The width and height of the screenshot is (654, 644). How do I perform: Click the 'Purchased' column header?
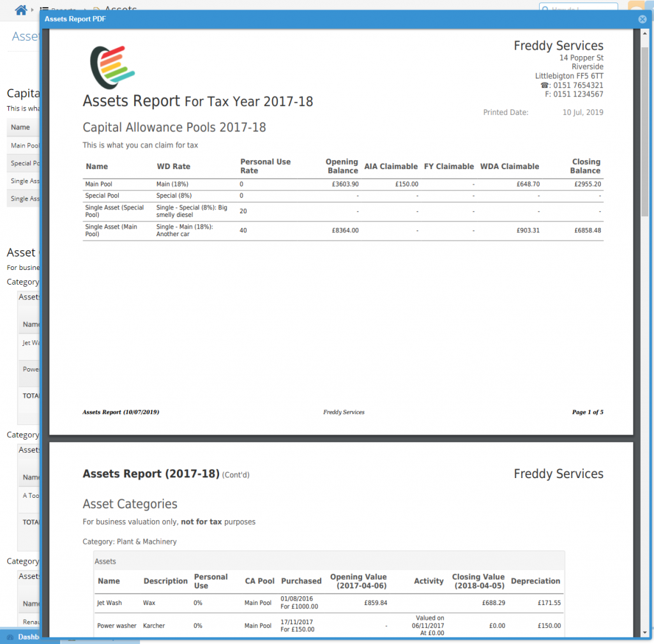click(301, 581)
